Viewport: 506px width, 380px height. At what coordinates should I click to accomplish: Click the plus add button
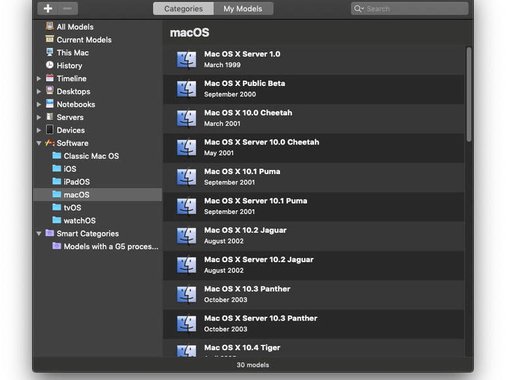(48, 9)
